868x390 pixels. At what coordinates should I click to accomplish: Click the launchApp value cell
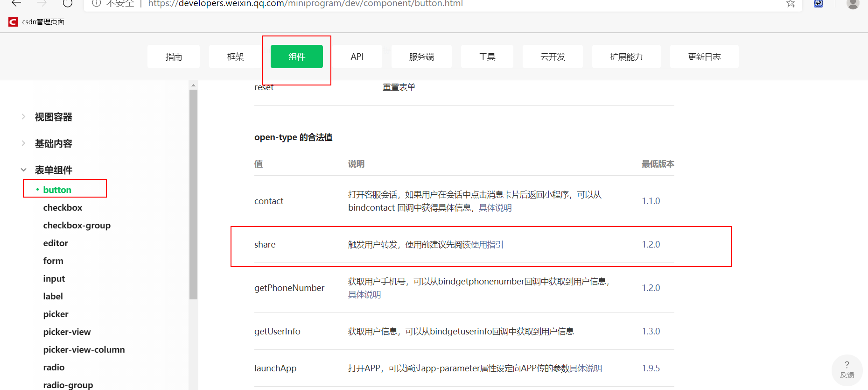click(x=275, y=368)
